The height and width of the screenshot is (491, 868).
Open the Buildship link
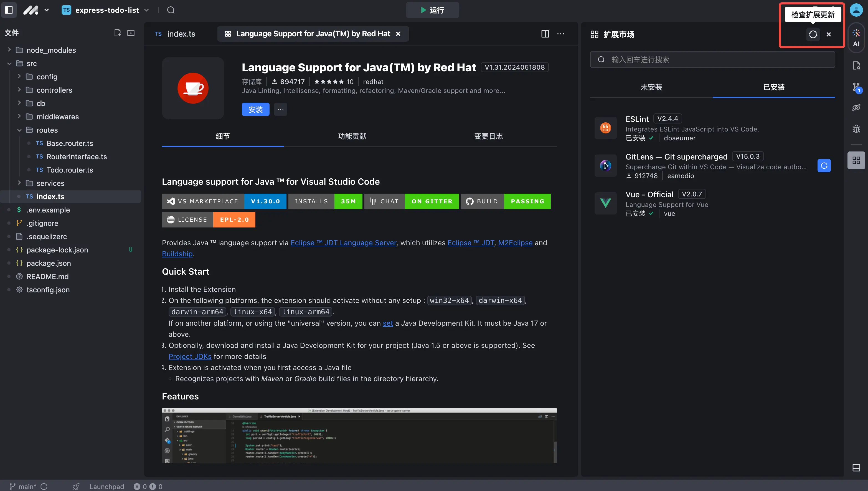tap(177, 254)
